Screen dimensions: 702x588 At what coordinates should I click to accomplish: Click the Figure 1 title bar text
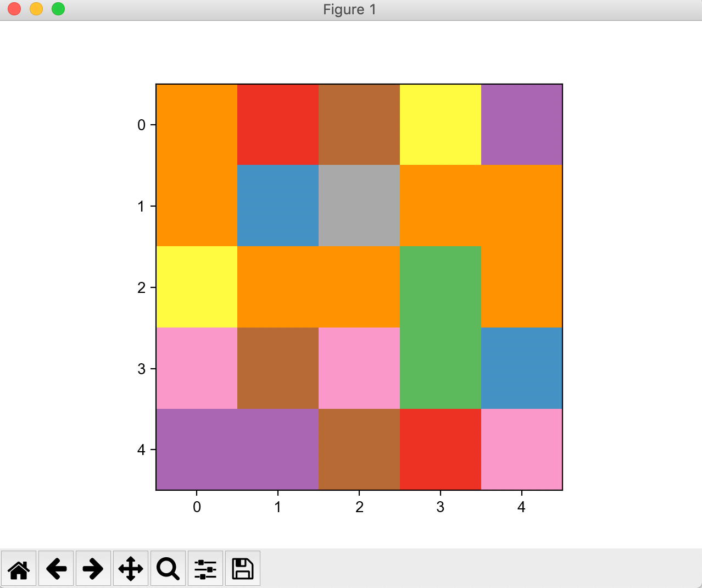[x=349, y=9]
